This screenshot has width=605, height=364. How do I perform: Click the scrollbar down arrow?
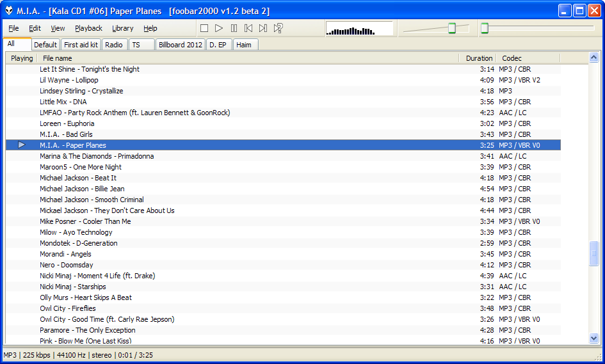594,338
